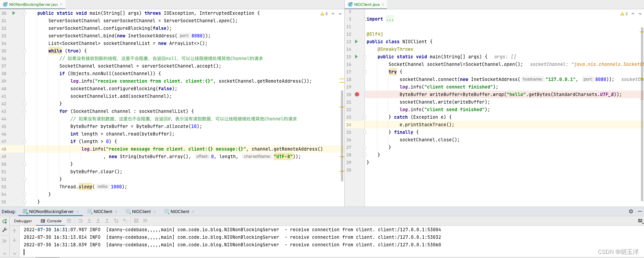Go to previous highlighted problem in server editor

333,14
